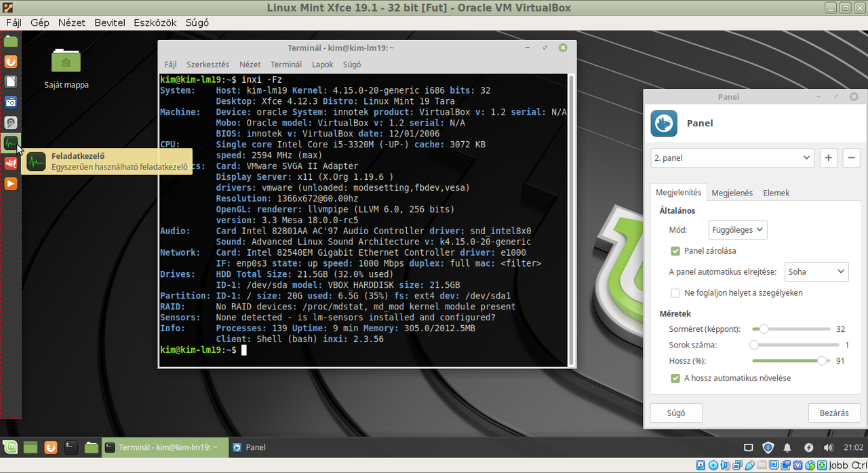Click the 21:02 clock in bottom panel

tap(853, 448)
